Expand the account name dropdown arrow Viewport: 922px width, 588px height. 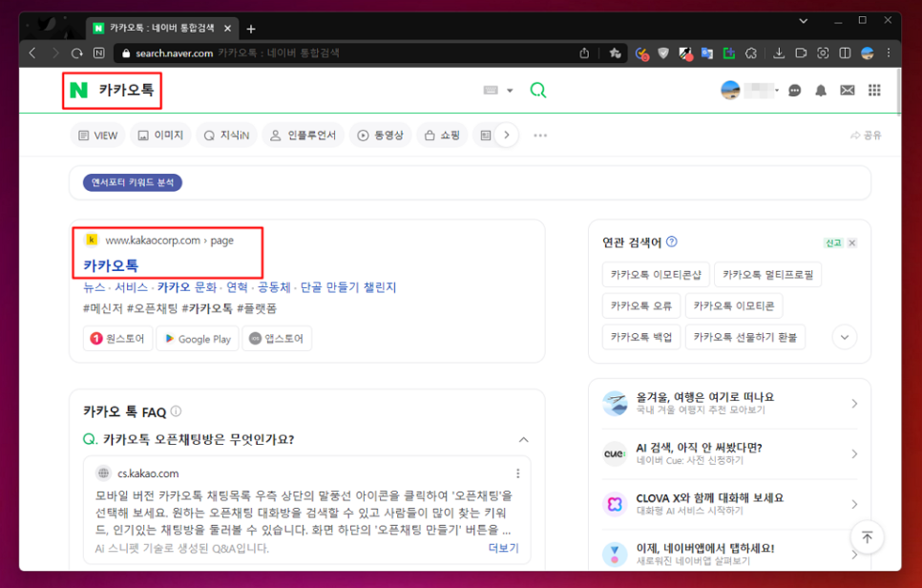coord(777,91)
